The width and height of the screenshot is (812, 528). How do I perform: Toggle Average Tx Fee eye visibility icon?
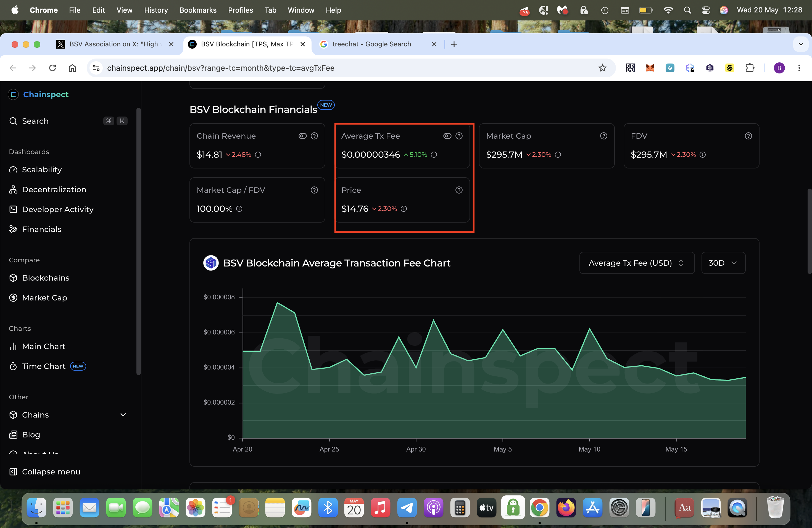pyautogui.click(x=447, y=136)
